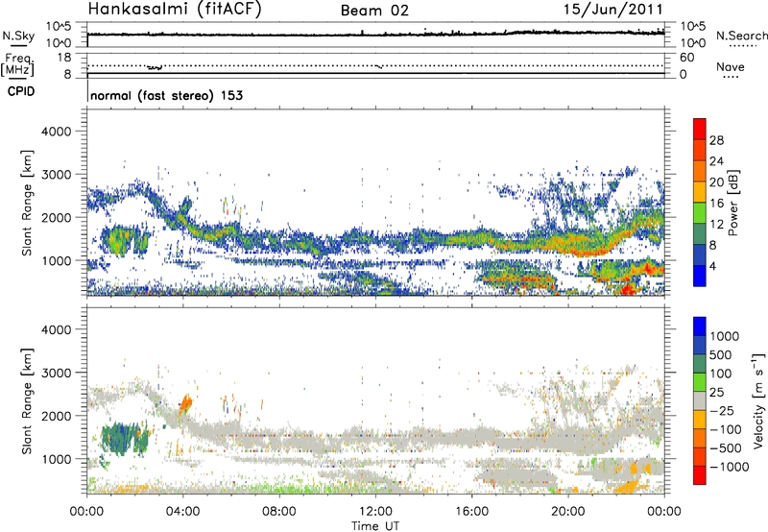Screen dimensions: 768x532
Task: Click the red segment of the power color bar
Action: (700, 129)
